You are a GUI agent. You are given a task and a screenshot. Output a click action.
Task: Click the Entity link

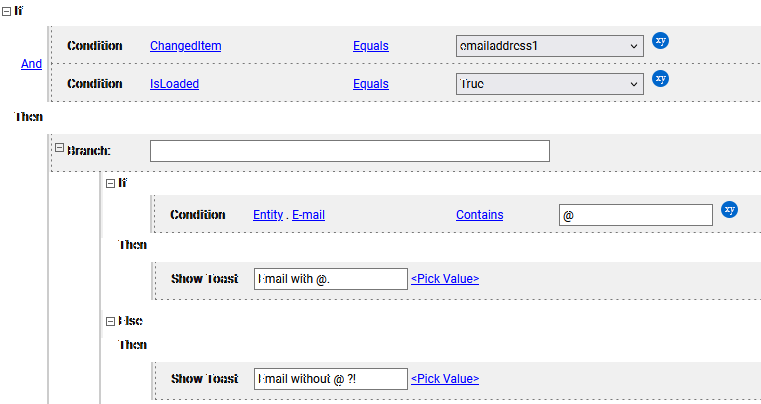(x=268, y=215)
